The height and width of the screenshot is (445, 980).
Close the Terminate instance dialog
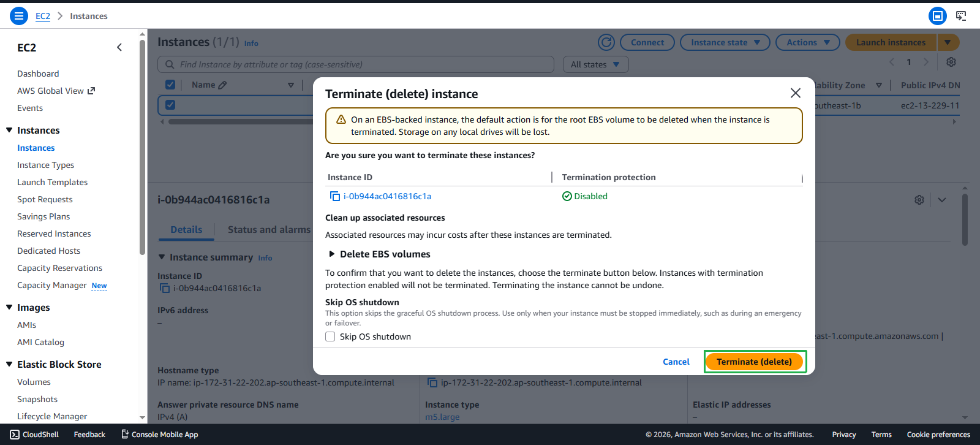[796, 93]
